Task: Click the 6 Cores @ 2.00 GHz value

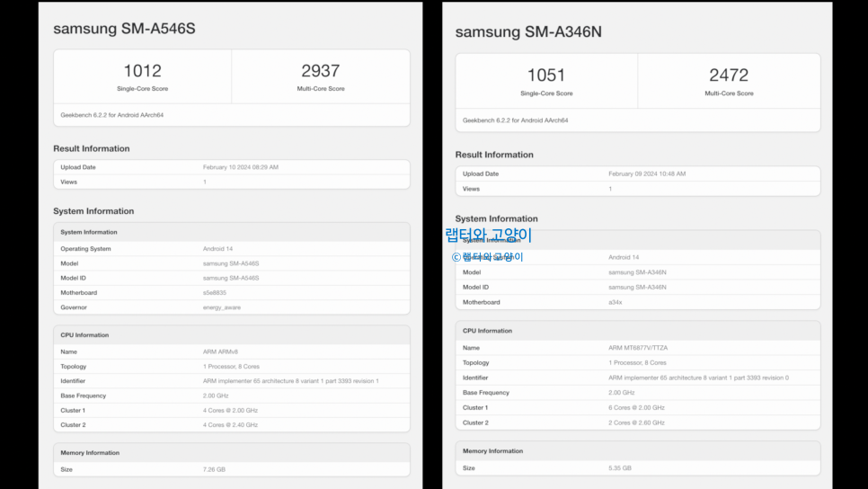Action: (x=636, y=407)
